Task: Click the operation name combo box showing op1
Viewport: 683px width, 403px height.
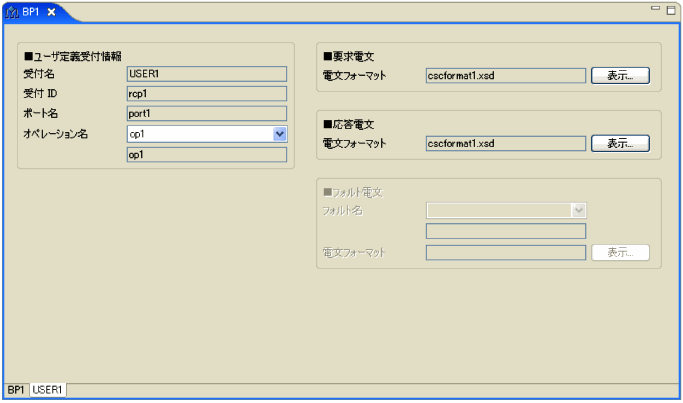Action: [199, 133]
